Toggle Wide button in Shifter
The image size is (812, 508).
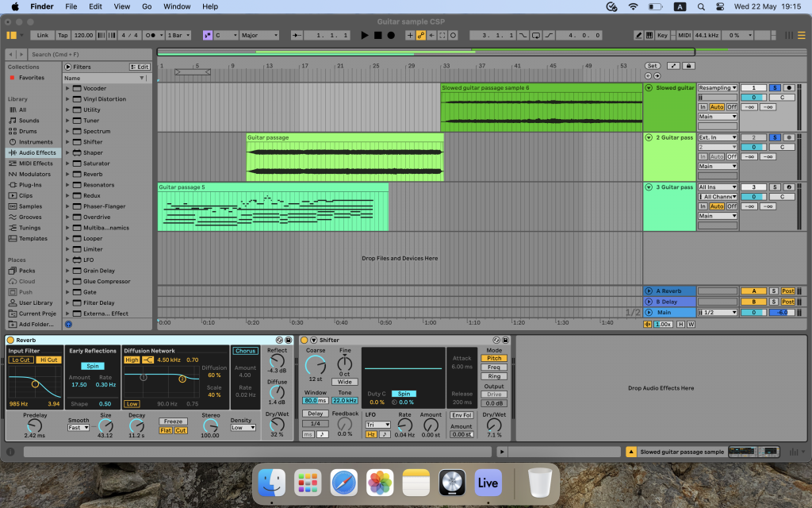[345, 382]
